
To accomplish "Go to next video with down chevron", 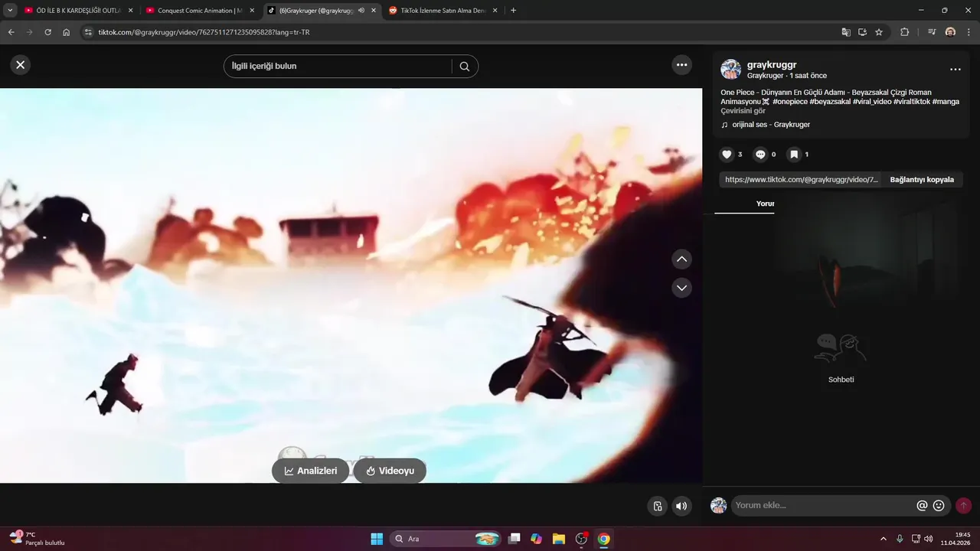I will (x=681, y=288).
